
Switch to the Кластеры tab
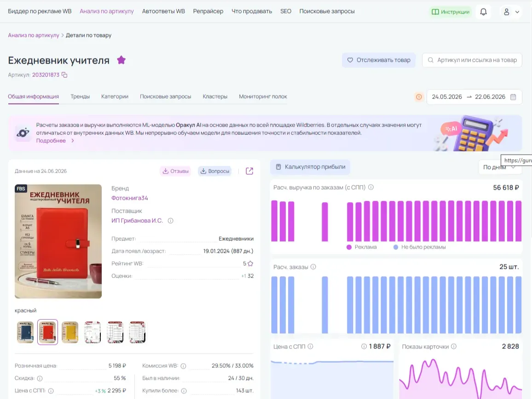[215, 97]
